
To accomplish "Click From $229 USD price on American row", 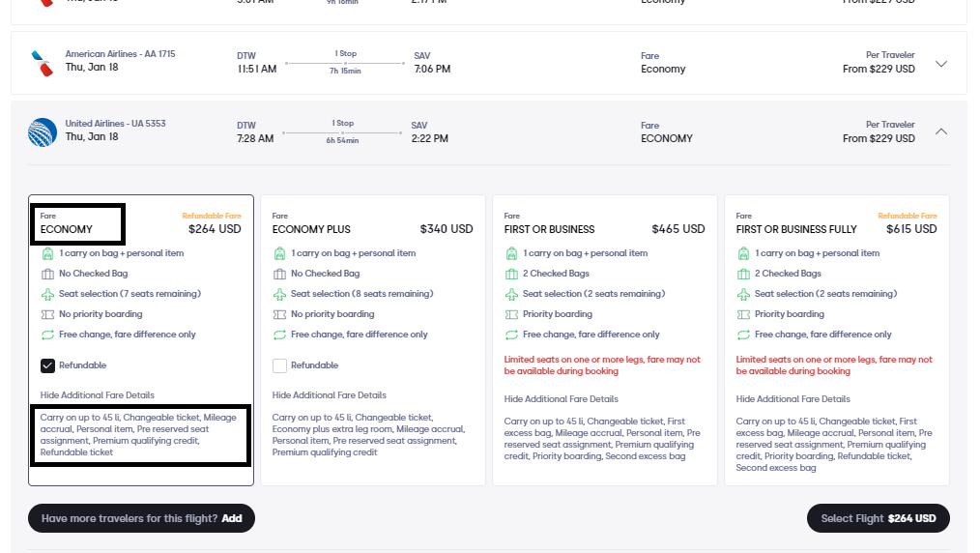I will [879, 70].
